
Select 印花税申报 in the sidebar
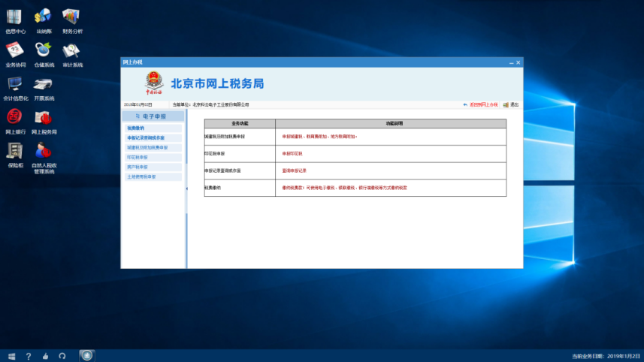(x=153, y=157)
